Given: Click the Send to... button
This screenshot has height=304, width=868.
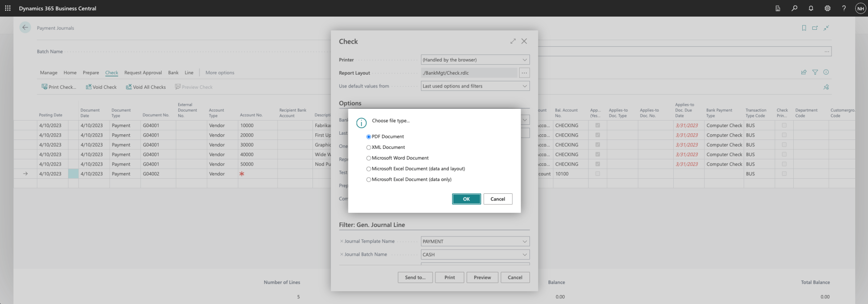Looking at the screenshot, I should 415,278.
